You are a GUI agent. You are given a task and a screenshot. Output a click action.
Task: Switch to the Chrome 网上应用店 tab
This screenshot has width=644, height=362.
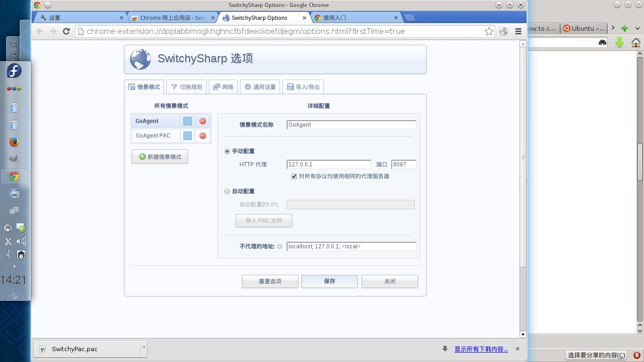click(x=172, y=17)
